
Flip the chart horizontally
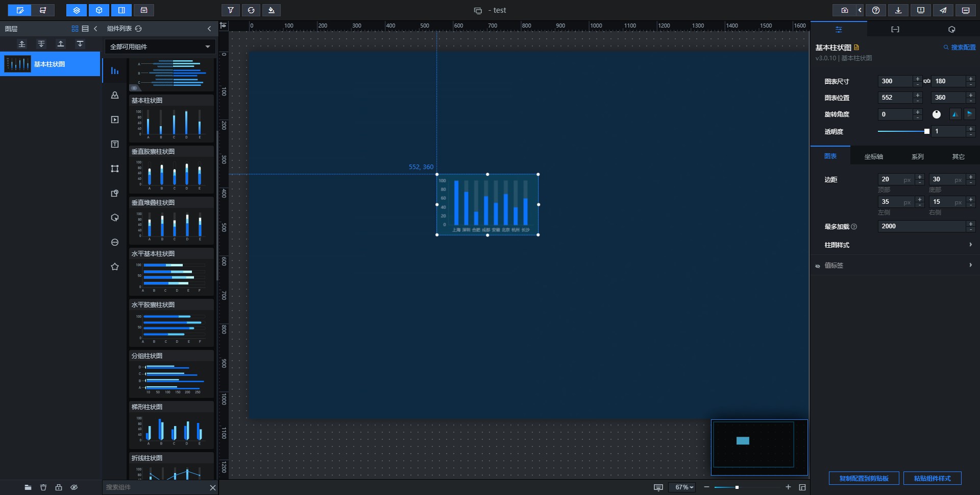955,114
